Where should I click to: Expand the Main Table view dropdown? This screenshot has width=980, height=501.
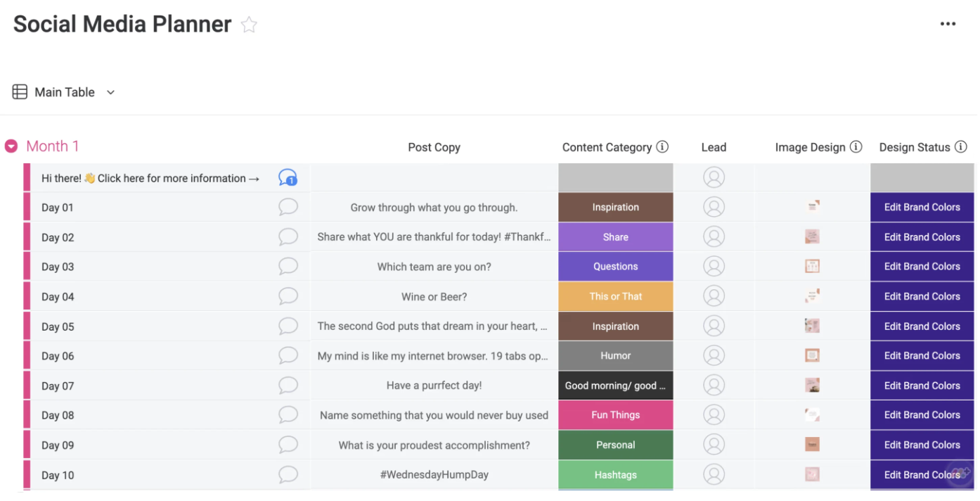coord(110,92)
